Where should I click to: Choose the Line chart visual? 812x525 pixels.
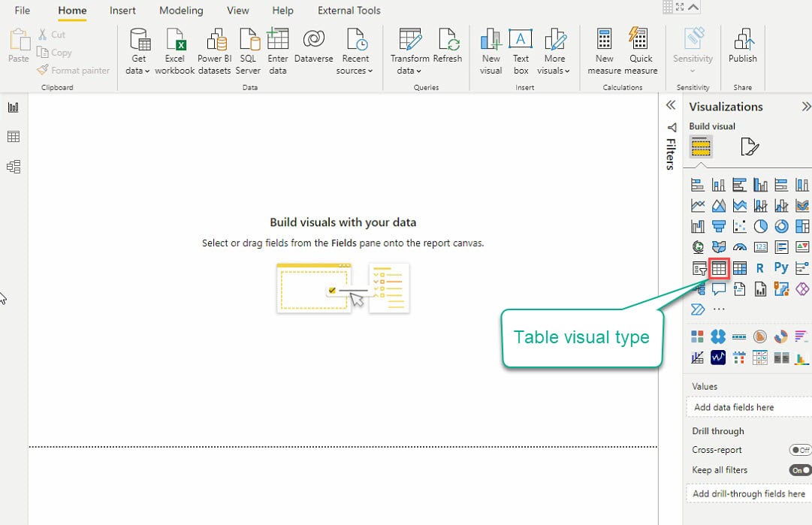(698, 206)
